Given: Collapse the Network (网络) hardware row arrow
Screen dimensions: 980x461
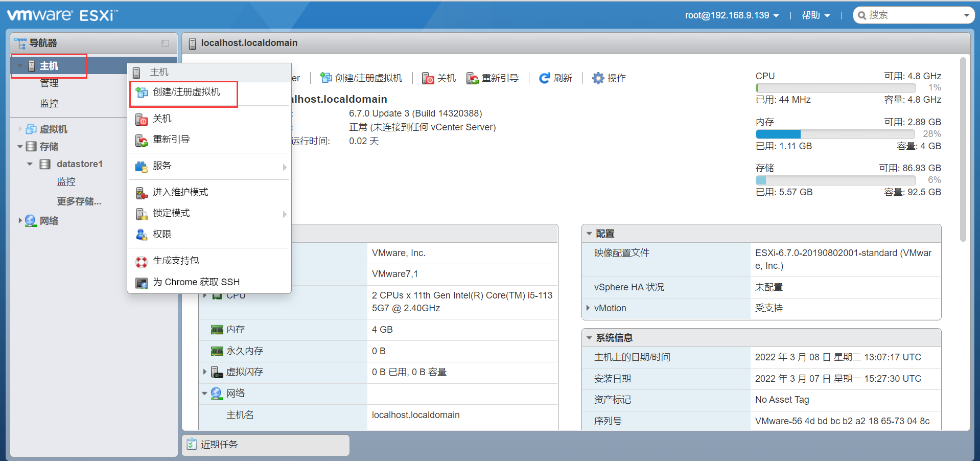Looking at the screenshot, I should (x=205, y=394).
